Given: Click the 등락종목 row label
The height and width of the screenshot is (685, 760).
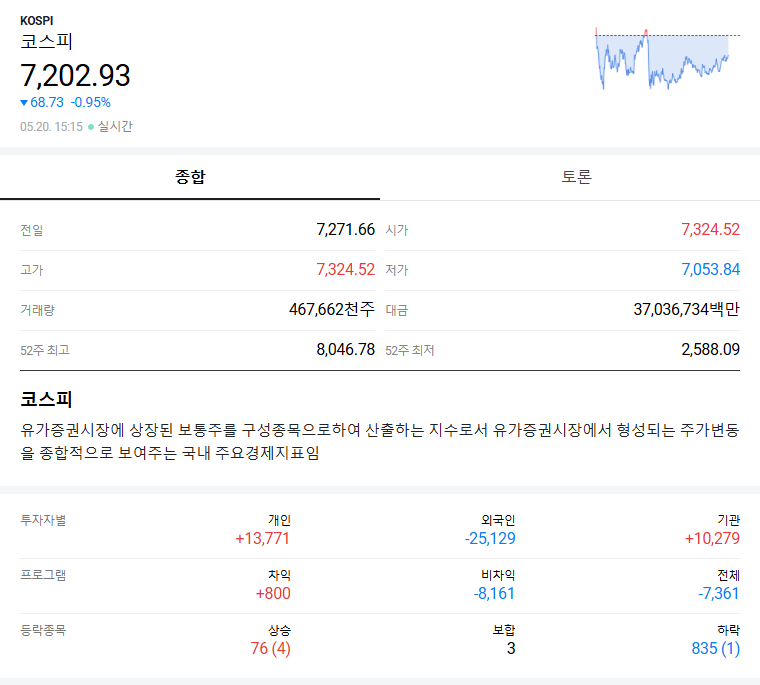Looking at the screenshot, I should 43,630.
